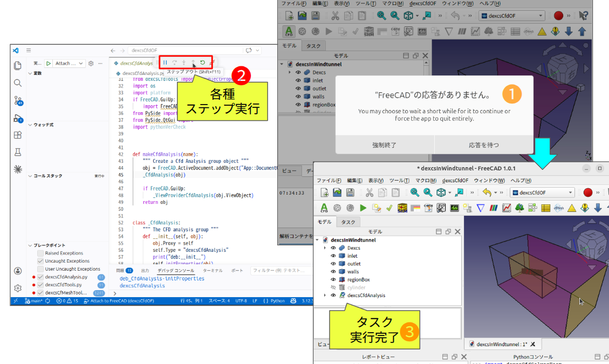The width and height of the screenshot is (609, 364).
Task: Open the Run and Debug sidebar view
Action: [x=18, y=118]
